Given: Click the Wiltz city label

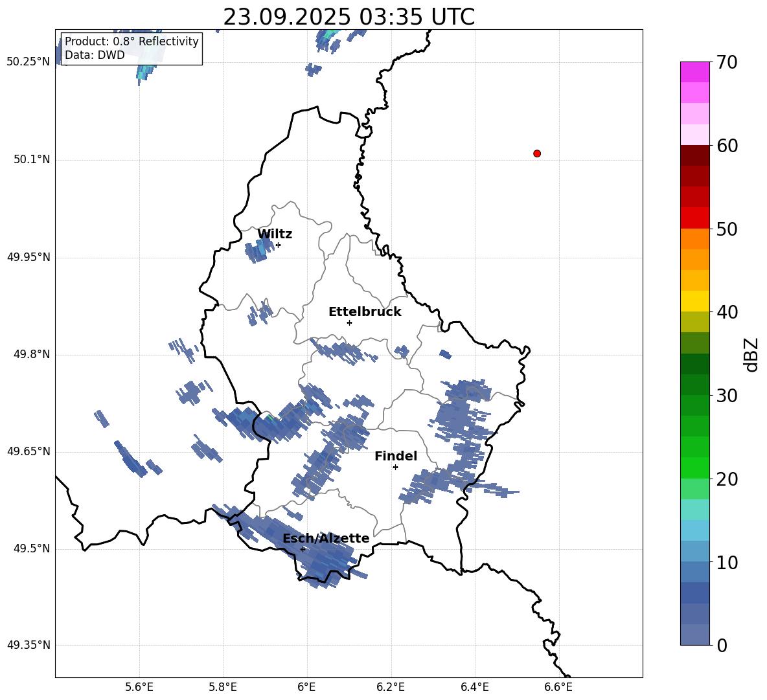Looking at the screenshot, I should (275, 234).
